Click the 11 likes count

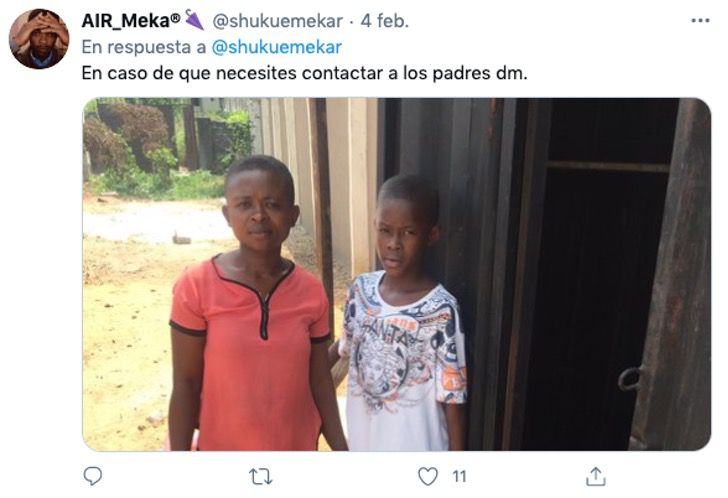point(459,477)
